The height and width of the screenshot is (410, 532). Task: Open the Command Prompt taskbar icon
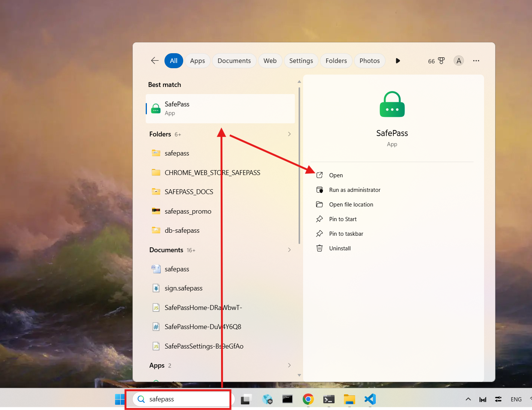click(x=287, y=399)
